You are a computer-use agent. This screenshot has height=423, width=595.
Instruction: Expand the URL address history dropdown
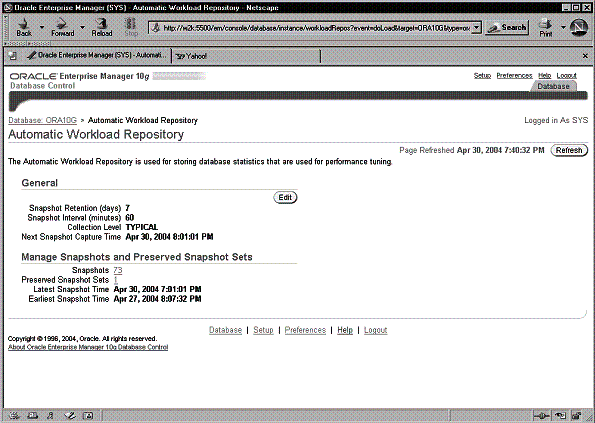pyautogui.click(x=477, y=28)
